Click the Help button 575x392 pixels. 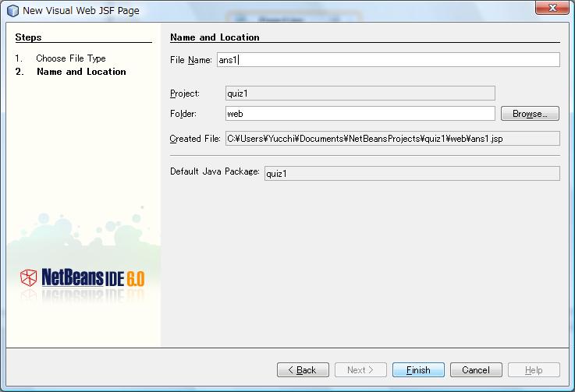pyautogui.click(x=534, y=370)
